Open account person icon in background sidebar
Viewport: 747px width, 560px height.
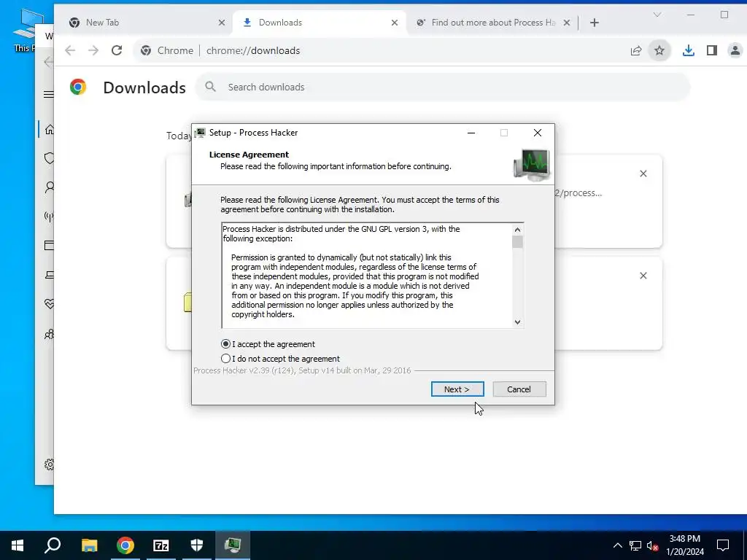click(50, 187)
